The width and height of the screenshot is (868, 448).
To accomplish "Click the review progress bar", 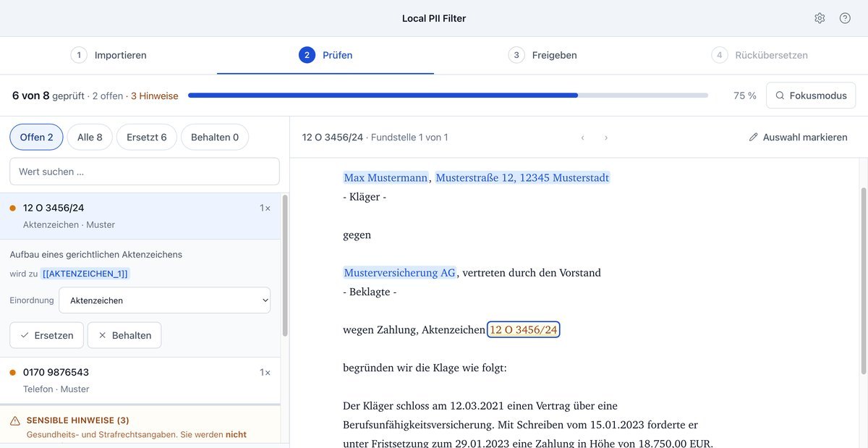I will pos(448,96).
